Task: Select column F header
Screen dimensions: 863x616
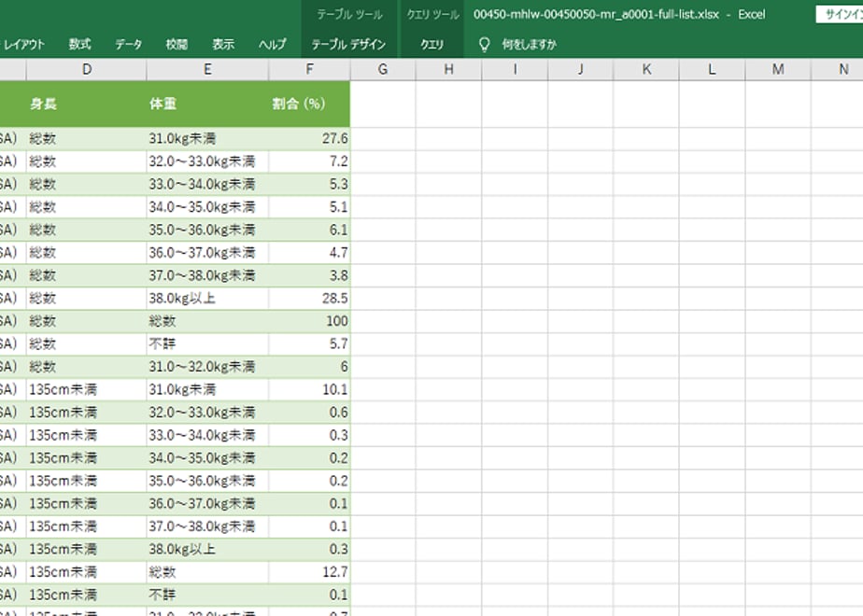Action: point(309,69)
